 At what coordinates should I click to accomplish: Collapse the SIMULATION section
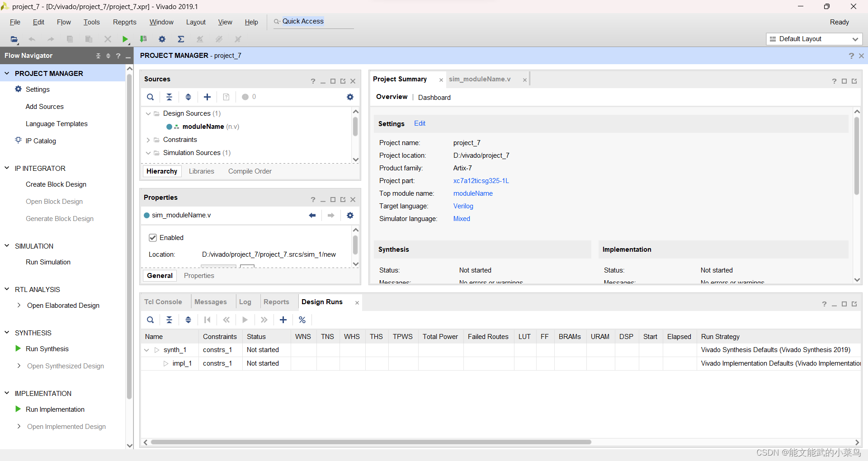(7, 246)
